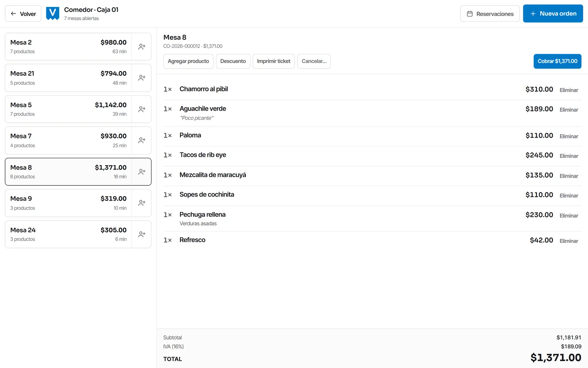Click Eliminar next to Paloma
The image size is (588, 368).
[x=569, y=136]
